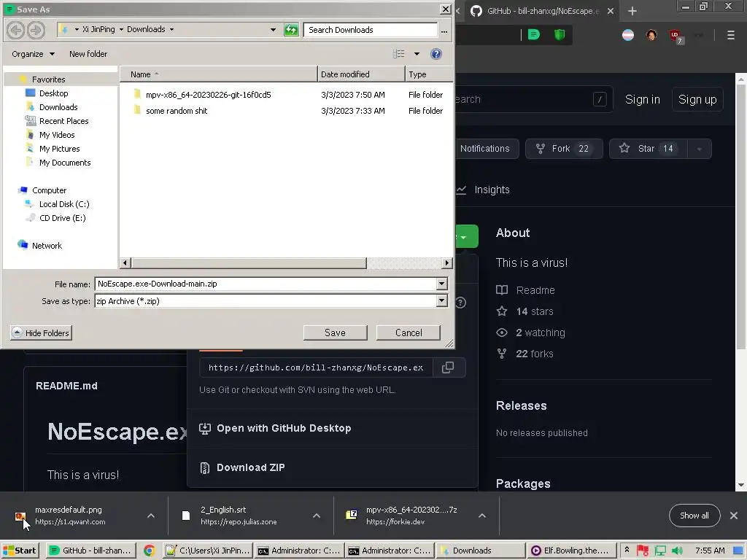Star the NoEscape repository
Screen dimensions: 747x560
[x=648, y=149]
